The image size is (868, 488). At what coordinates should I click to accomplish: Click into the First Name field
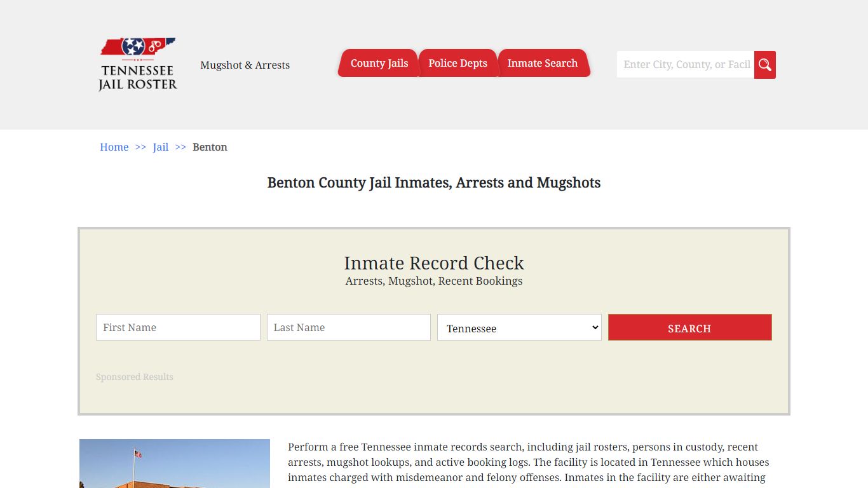pyautogui.click(x=178, y=327)
